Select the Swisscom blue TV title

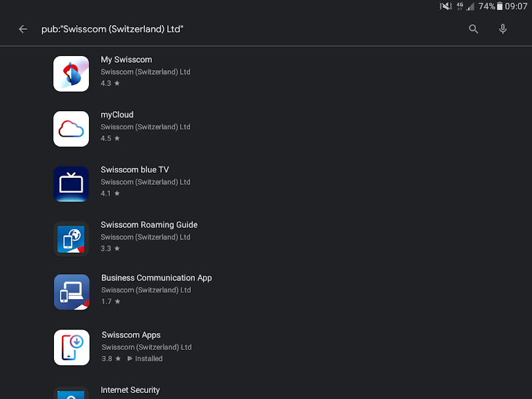[135, 170]
